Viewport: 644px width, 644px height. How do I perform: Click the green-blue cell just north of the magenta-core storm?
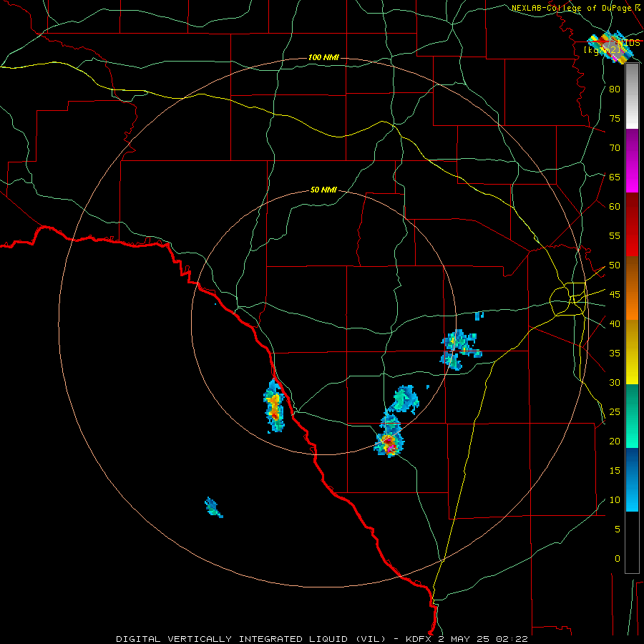click(404, 399)
